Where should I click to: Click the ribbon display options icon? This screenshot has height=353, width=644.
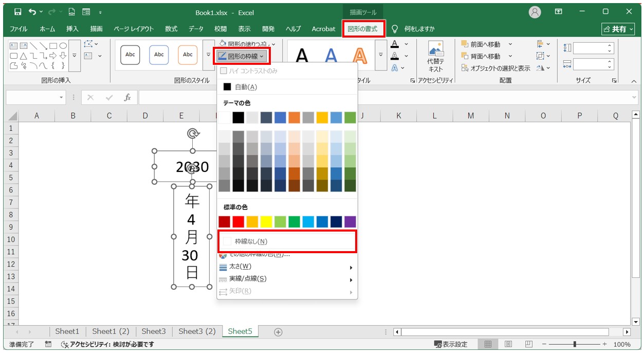pyautogui.click(x=559, y=12)
